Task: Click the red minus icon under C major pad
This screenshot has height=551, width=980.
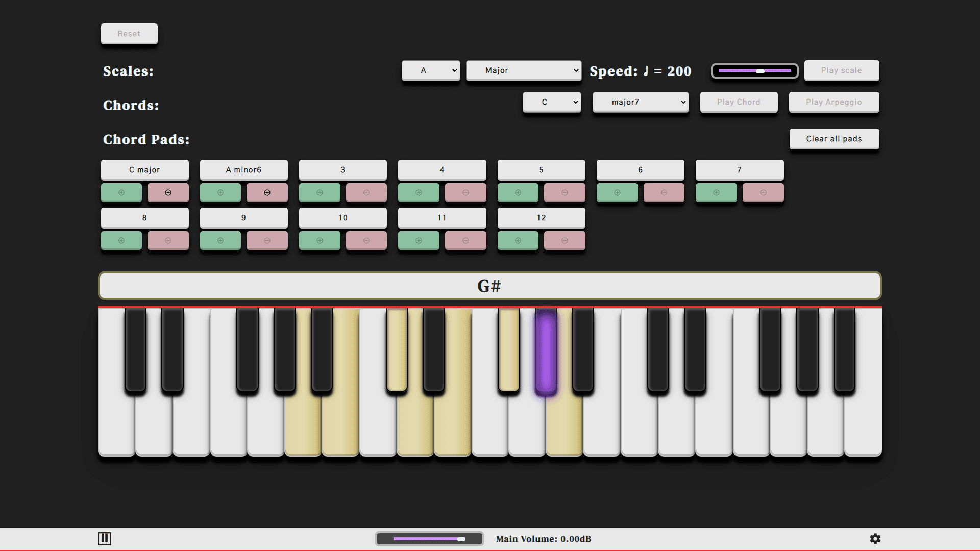Action: pyautogui.click(x=168, y=193)
